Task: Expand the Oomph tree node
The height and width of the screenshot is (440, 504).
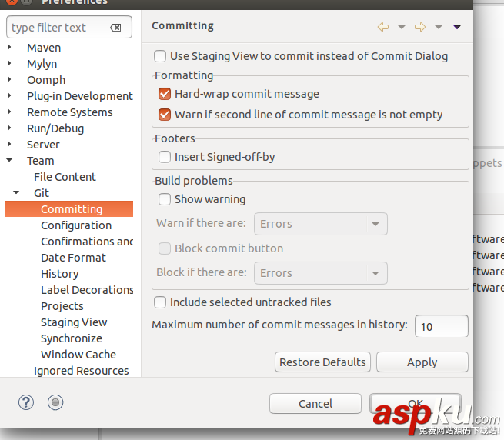Action: [x=9, y=79]
